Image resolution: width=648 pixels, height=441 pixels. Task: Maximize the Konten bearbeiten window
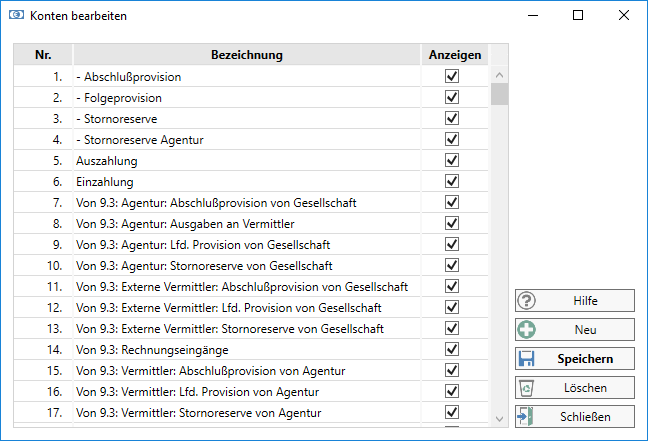coord(578,16)
